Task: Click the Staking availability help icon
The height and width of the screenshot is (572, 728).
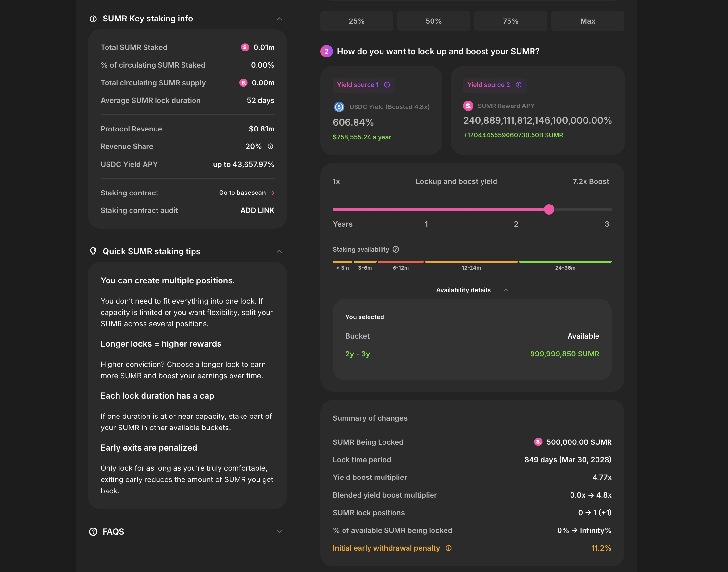Action: click(x=396, y=249)
